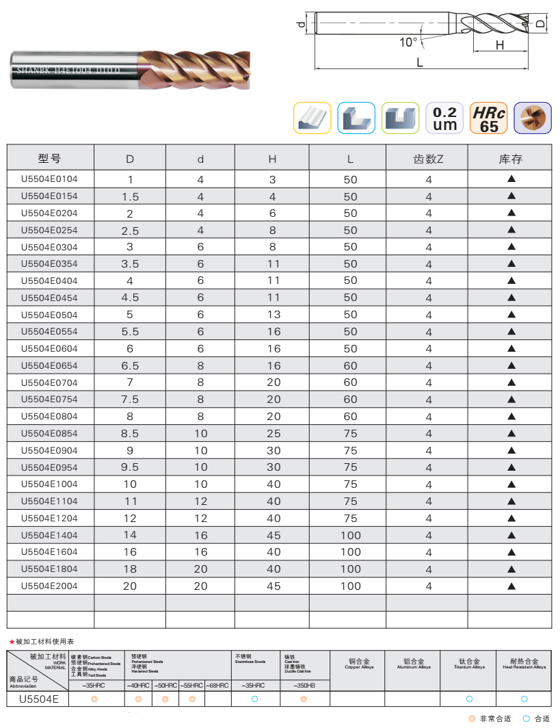Click stock triangle for U5504E1004 row

pos(511,484)
